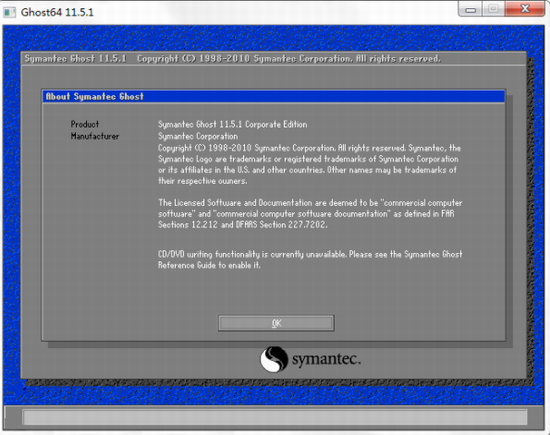550x435 pixels.
Task: Click the symantec wordmark text
Action: pyautogui.click(x=326, y=360)
